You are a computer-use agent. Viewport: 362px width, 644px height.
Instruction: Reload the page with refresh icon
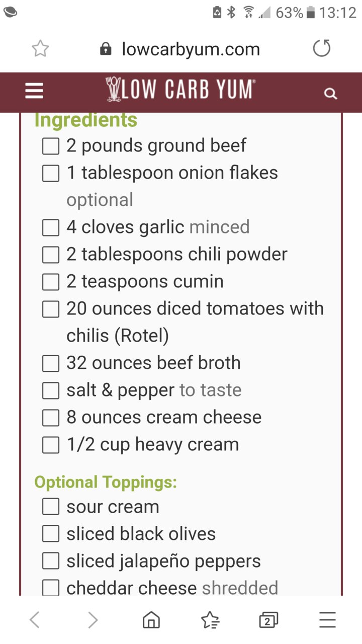tap(322, 49)
